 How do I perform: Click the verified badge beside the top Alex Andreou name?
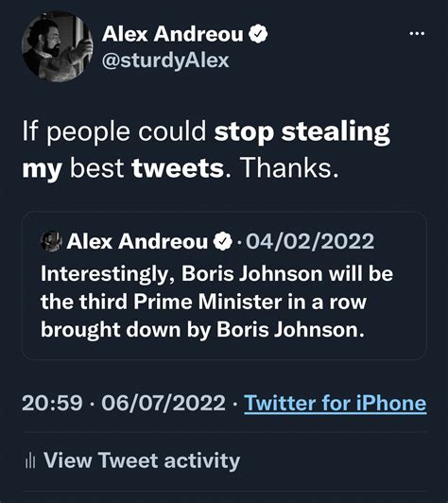[x=258, y=33]
